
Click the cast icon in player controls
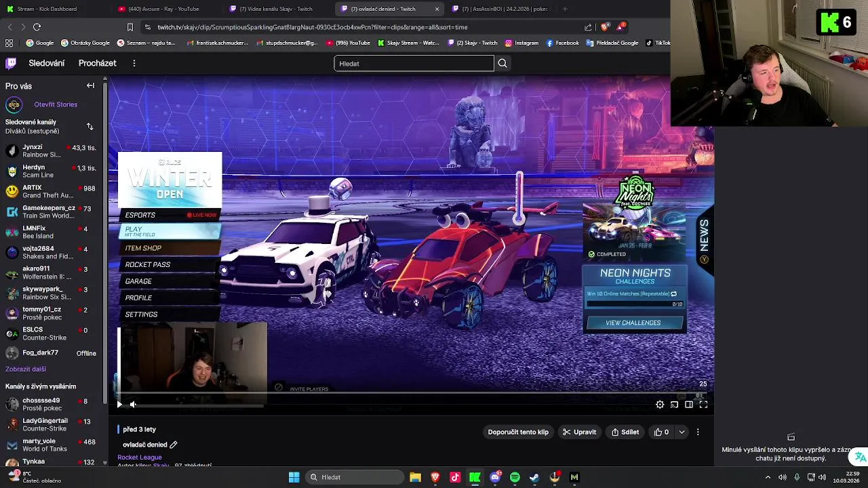pyautogui.click(x=674, y=405)
